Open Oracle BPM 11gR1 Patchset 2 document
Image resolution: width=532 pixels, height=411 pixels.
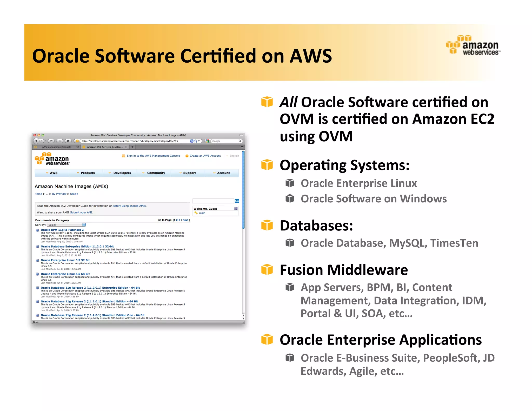pos(62,230)
